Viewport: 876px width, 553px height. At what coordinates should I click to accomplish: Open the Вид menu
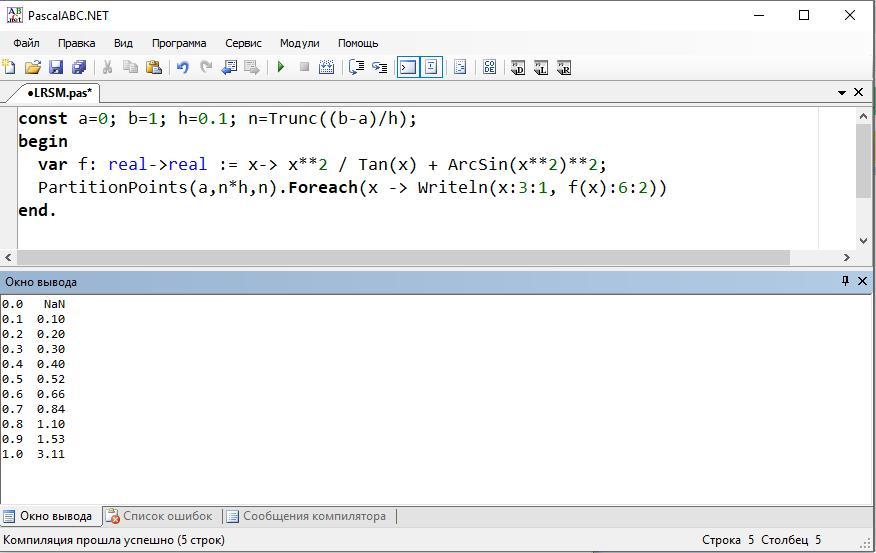123,43
